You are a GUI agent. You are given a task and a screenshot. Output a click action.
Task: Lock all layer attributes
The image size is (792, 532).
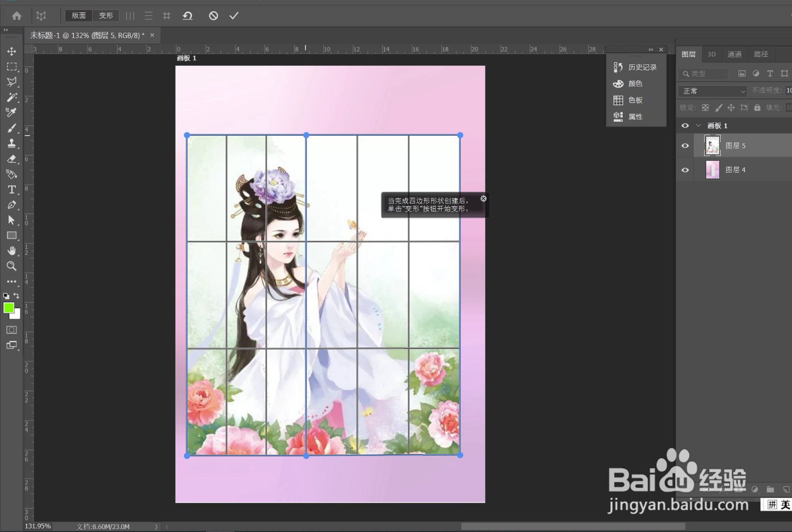(757, 107)
